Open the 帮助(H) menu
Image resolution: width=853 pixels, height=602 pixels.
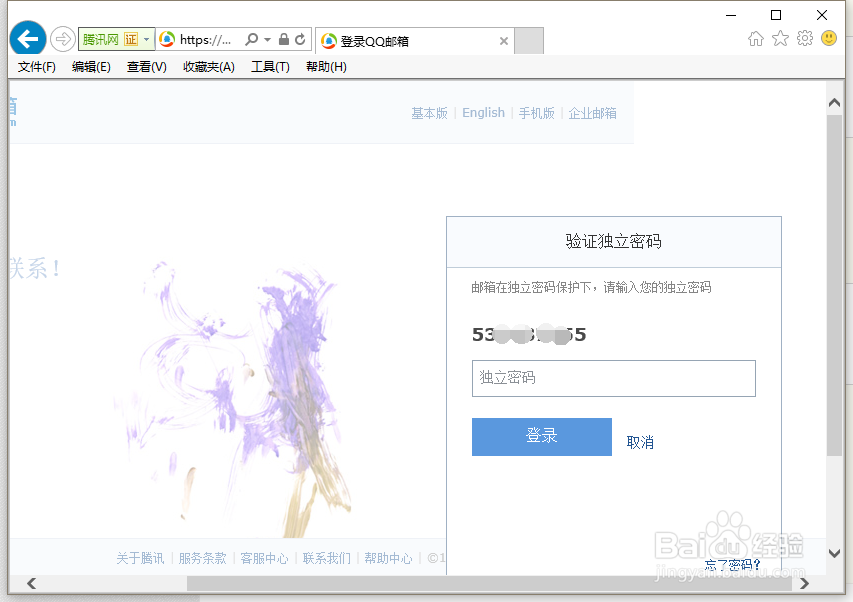point(326,67)
